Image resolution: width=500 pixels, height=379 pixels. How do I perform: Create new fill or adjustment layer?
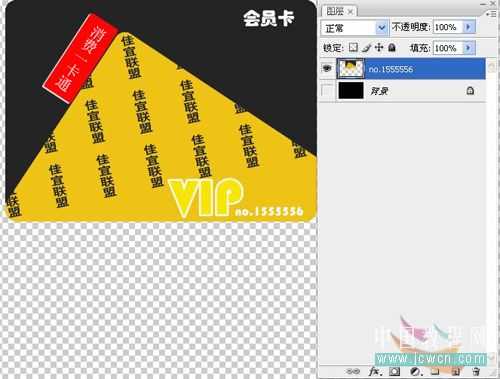tap(415, 371)
